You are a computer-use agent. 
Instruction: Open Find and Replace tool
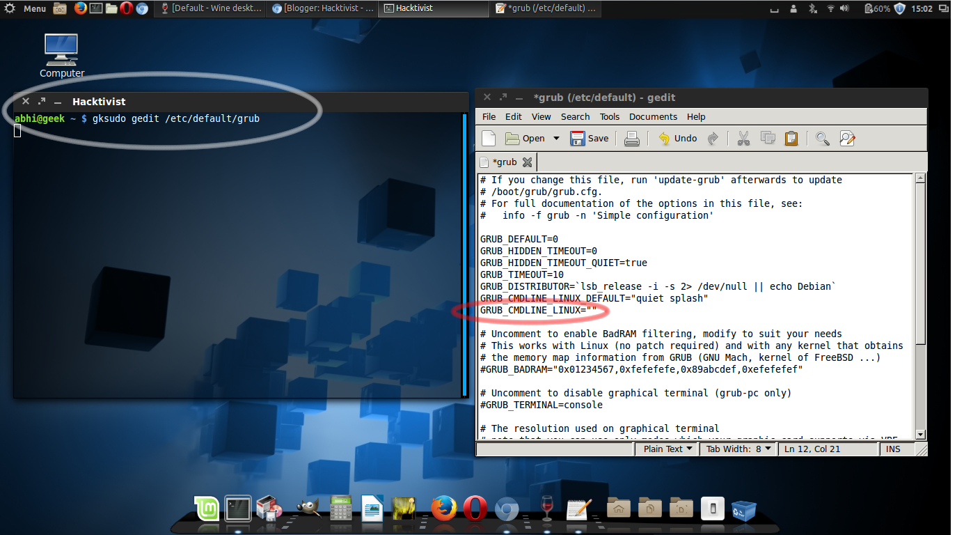(847, 138)
